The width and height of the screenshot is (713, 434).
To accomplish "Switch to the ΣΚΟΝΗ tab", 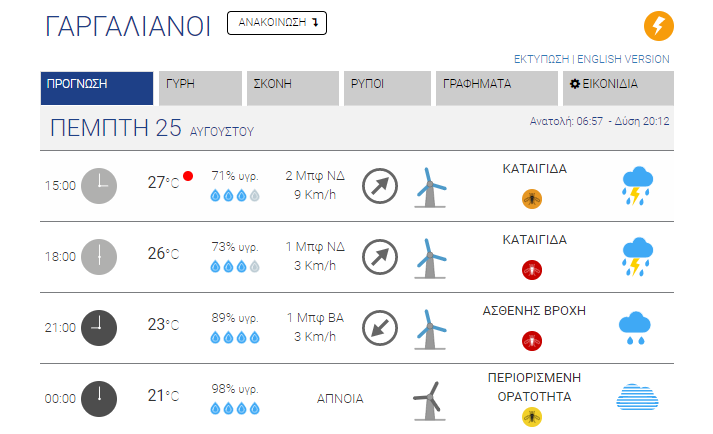I will 293,88.
